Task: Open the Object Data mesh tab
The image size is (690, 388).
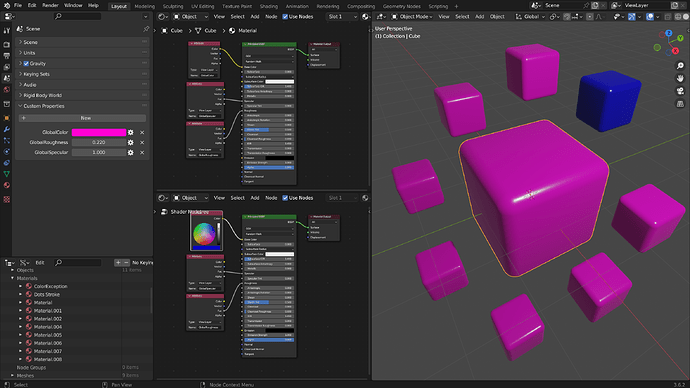Action: coord(7,174)
